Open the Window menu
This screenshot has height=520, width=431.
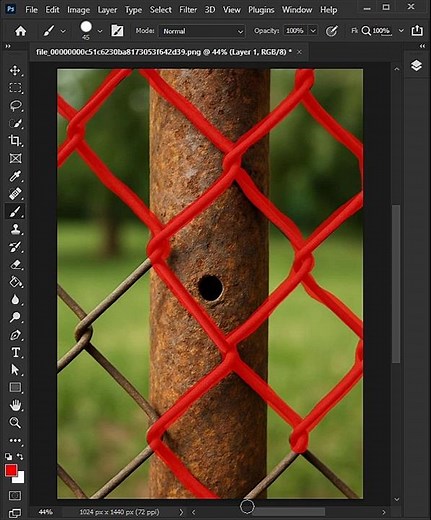(x=297, y=10)
